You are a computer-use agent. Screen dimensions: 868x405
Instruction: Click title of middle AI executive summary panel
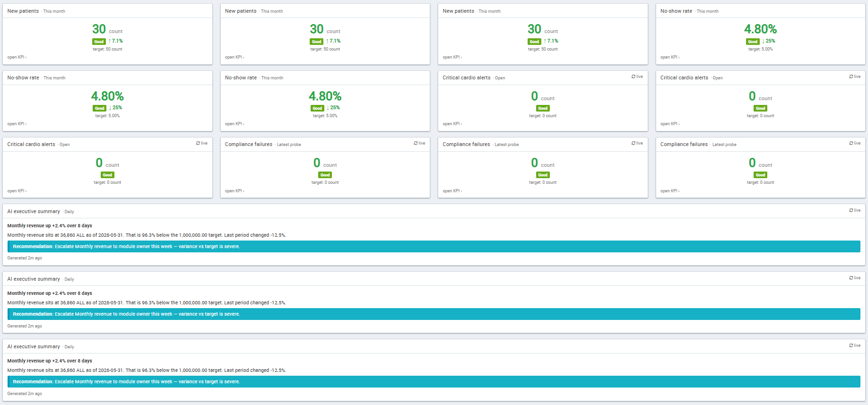pos(34,279)
